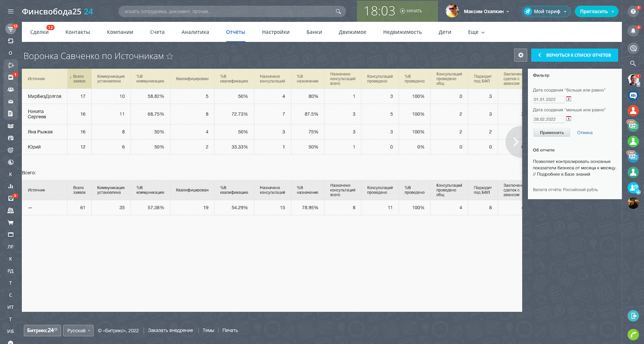Screen dimensions: 644x344
Task: Open the Русский language dropdown
Action: click(x=78, y=330)
